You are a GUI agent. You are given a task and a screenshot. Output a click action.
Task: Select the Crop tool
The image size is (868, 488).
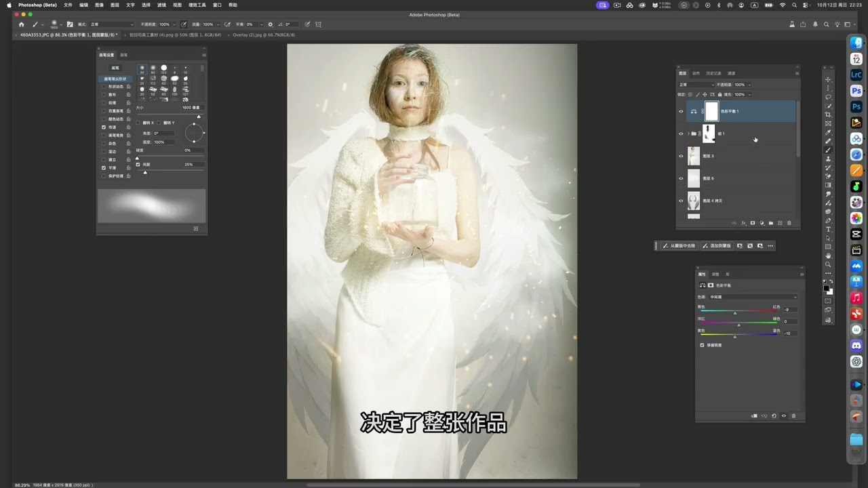point(828,114)
